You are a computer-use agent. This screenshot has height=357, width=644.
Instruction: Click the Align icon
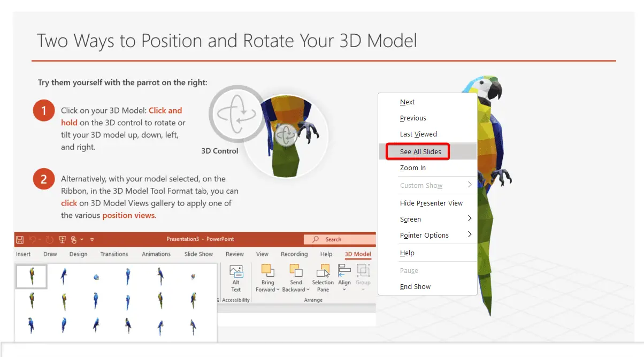pyautogui.click(x=344, y=271)
